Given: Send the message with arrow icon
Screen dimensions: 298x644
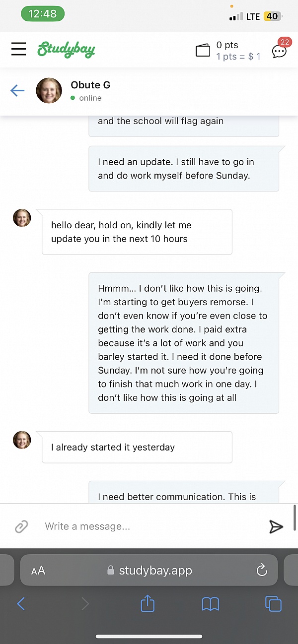Looking at the screenshot, I should (276, 526).
